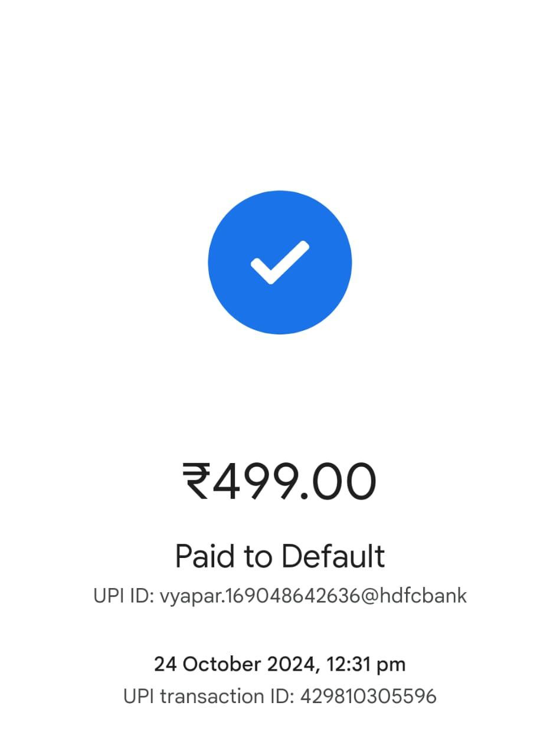
Task: Tap the .00 decimal portion of amount
Action: 338,482
